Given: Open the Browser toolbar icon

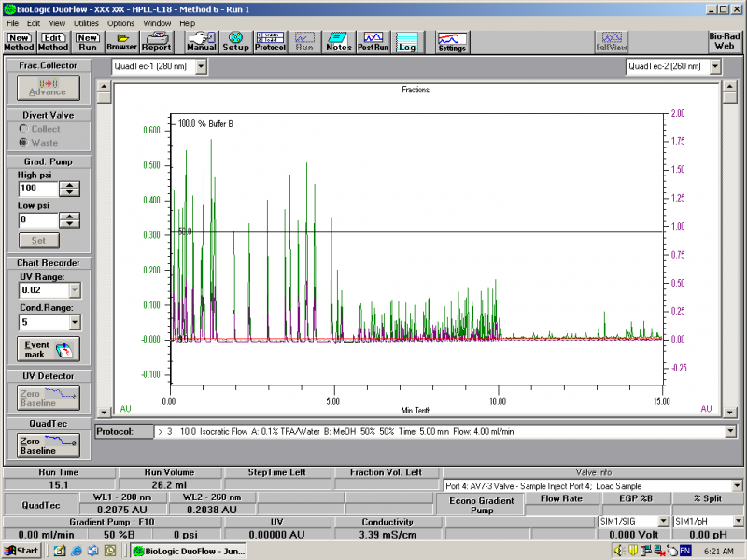Looking at the screenshot, I should (121, 42).
